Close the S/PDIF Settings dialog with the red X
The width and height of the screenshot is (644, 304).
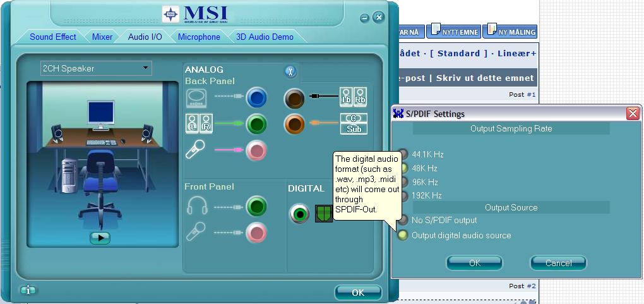click(x=633, y=114)
